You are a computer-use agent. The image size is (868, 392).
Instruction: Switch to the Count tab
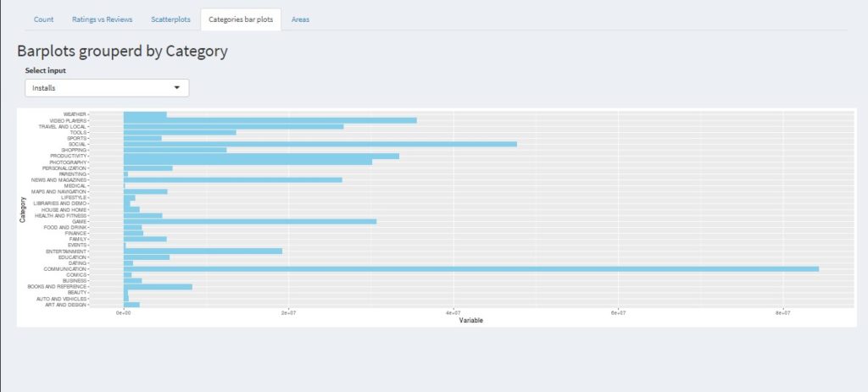pyautogui.click(x=44, y=19)
